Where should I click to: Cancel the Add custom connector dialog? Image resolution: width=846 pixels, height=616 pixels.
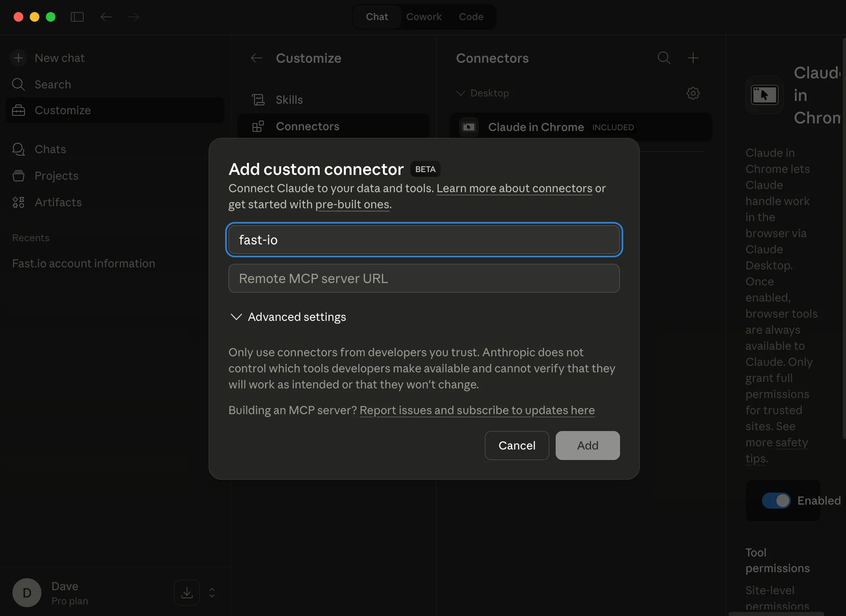[x=517, y=446]
